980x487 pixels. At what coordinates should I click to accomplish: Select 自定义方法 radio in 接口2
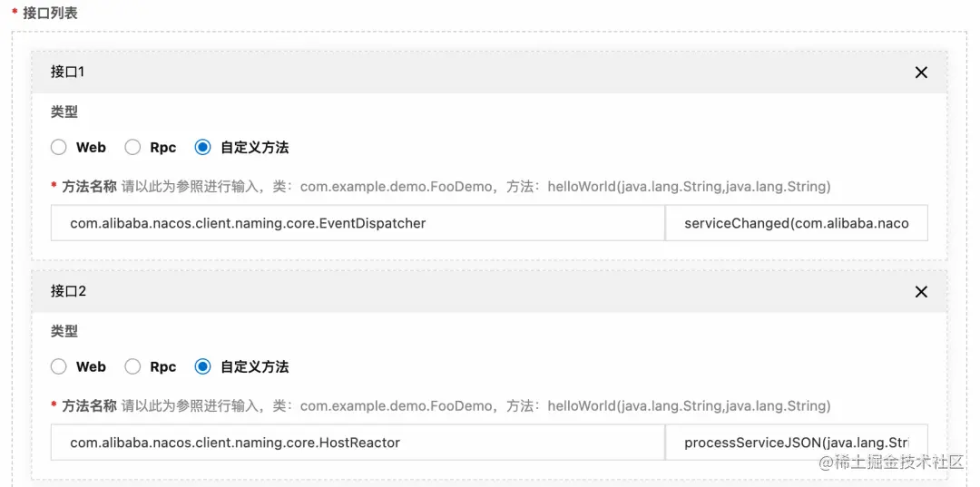pos(202,366)
